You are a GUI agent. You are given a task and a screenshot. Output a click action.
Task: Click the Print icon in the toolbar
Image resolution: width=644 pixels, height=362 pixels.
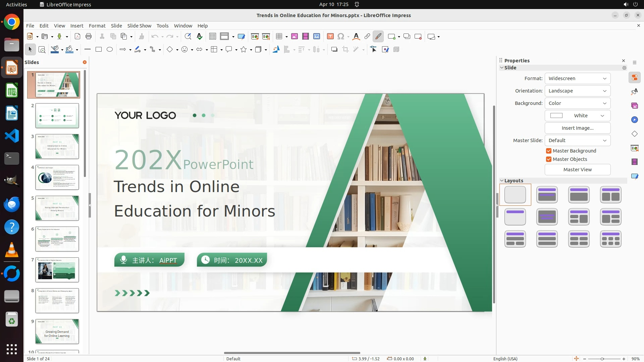point(89,37)
